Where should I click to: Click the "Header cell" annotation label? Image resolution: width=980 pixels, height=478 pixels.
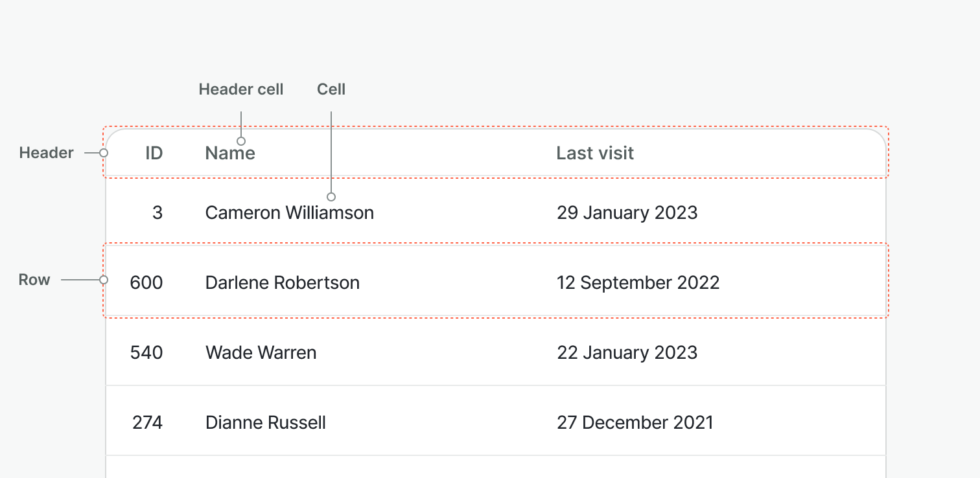[240, 89]
